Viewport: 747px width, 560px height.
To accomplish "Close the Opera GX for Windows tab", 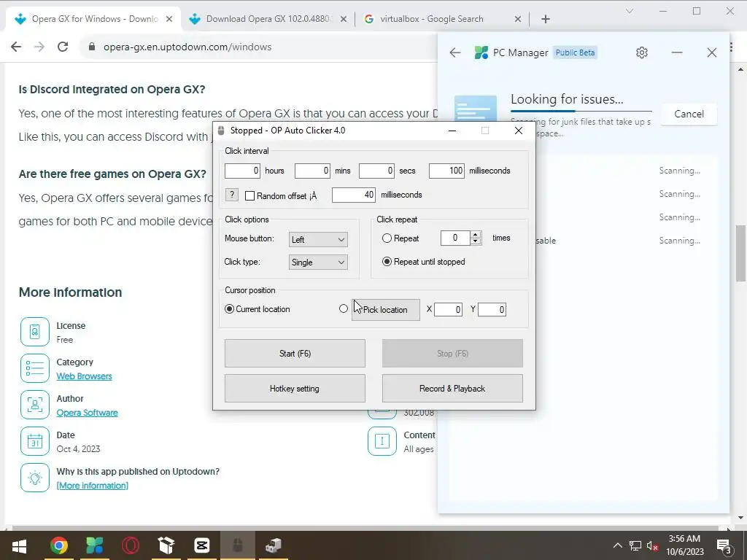I will tap(169, 19).
